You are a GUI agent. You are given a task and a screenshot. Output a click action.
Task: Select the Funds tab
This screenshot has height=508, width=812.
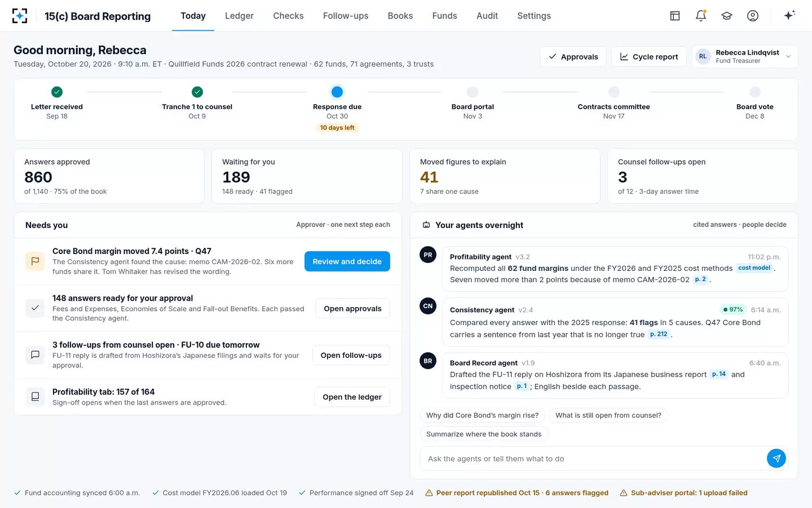pyautogui.click(x=445, y=16)
